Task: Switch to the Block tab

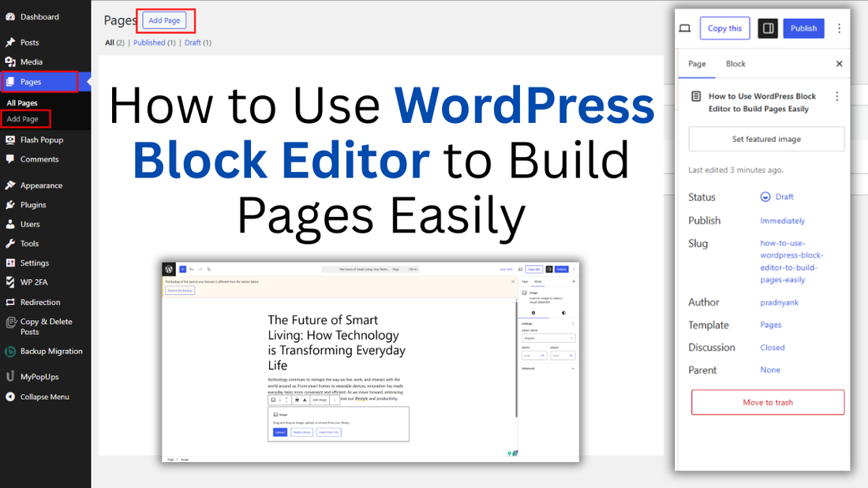Action: pos(735,64)
